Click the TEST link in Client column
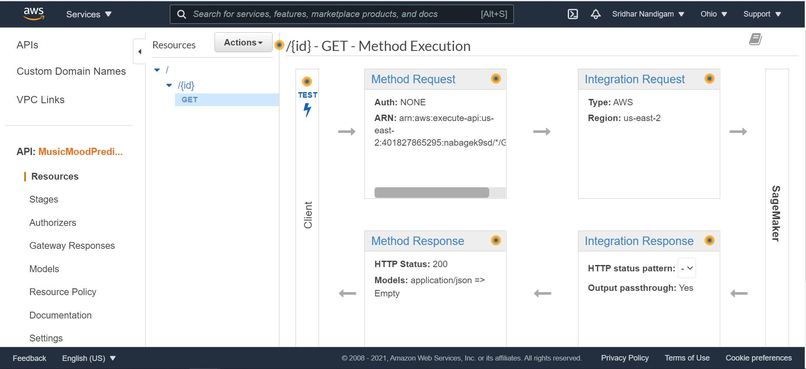 [x=307, y=95]
